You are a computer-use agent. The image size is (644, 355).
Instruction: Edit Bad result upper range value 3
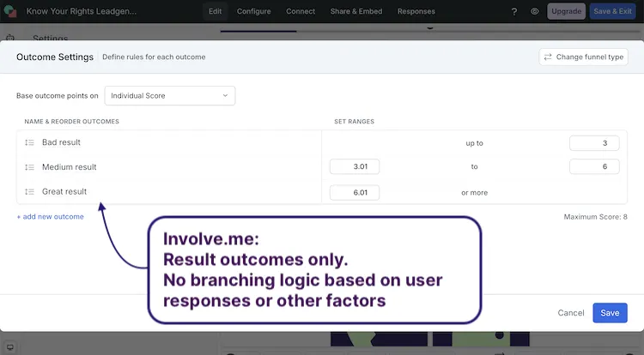(x=594, y=143)
